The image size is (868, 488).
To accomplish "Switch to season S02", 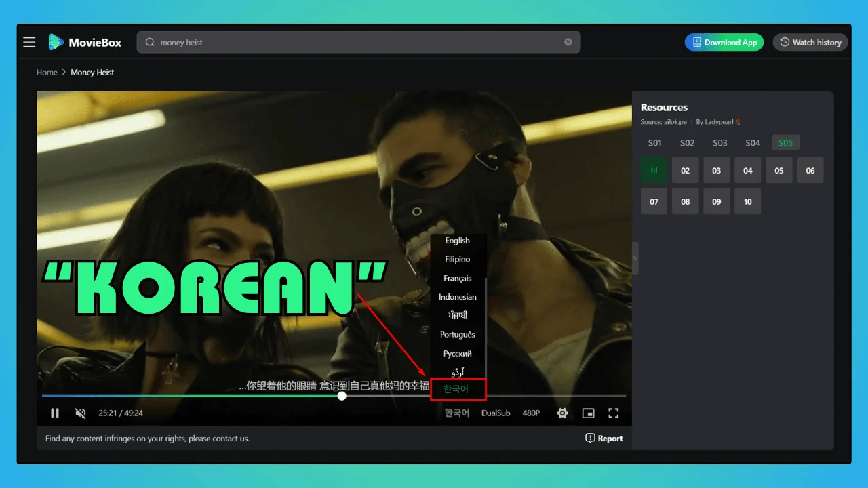I will 688,143.
